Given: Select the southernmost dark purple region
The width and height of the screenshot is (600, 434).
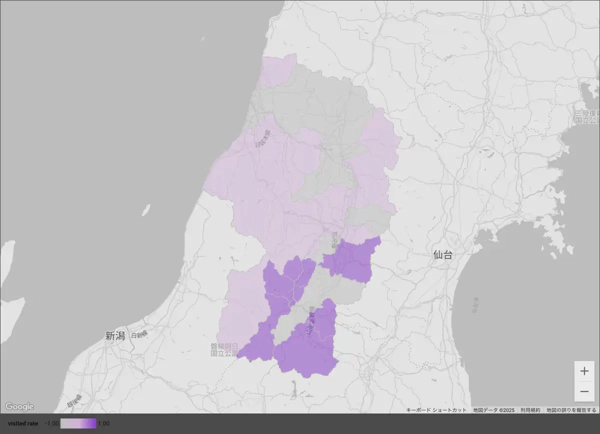Looking at the screenshot, I should pos(308,351).
